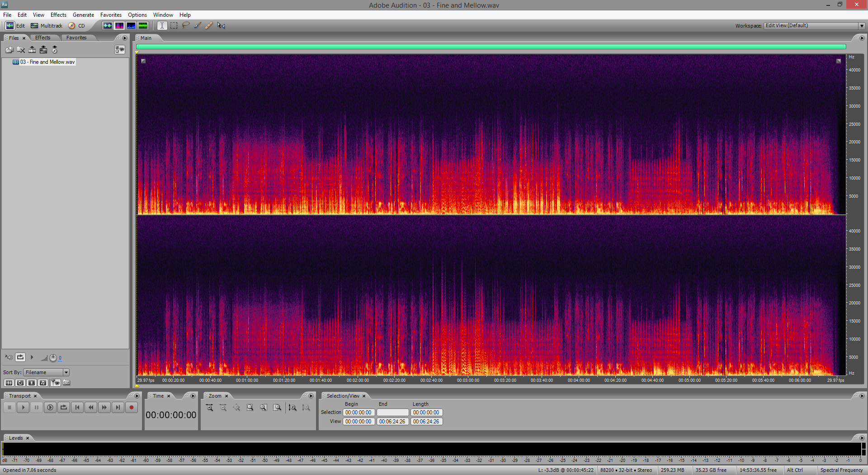Open the Main panel flyout menu

pos(862,38)
